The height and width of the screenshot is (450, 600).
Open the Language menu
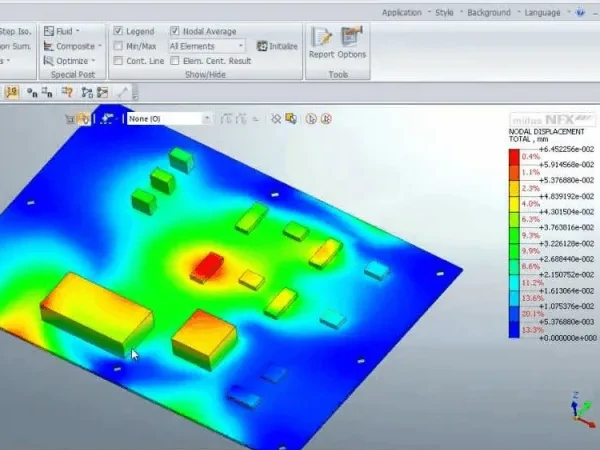click(542, 13)
